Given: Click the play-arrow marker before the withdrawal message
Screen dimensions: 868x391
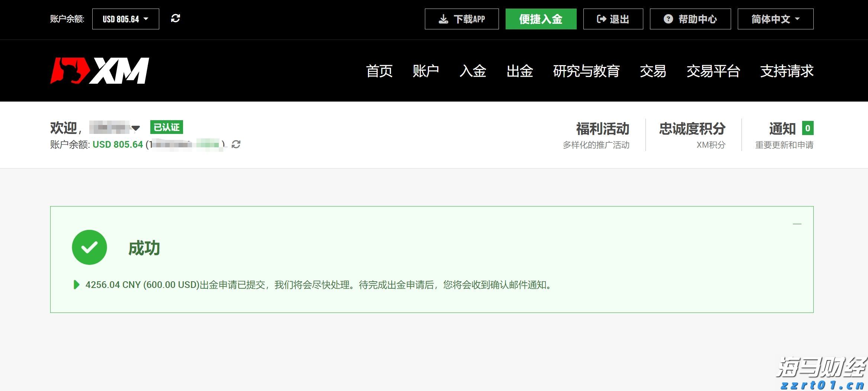Looking at the screenshot, I should point(76,285).
